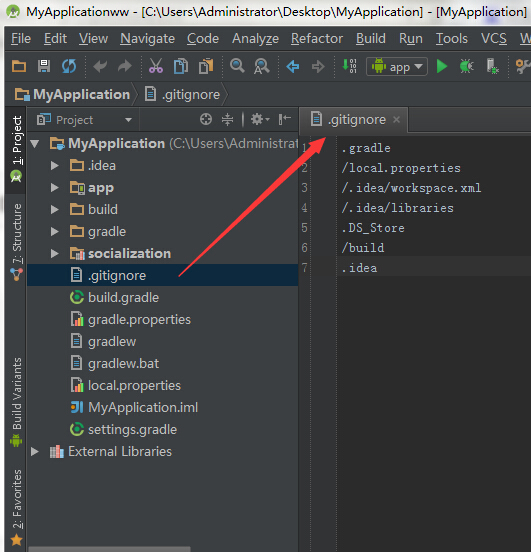Expand the gradle folder

coord(55,232)
